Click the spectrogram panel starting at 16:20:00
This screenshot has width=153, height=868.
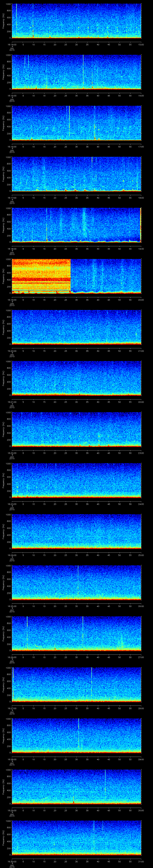tap(76, 327)
